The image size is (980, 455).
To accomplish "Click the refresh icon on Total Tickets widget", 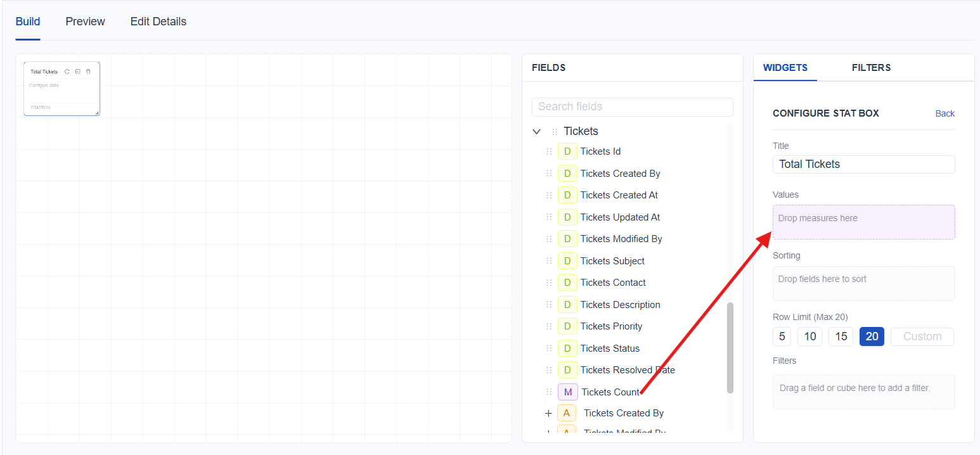I will pos(67,72).
